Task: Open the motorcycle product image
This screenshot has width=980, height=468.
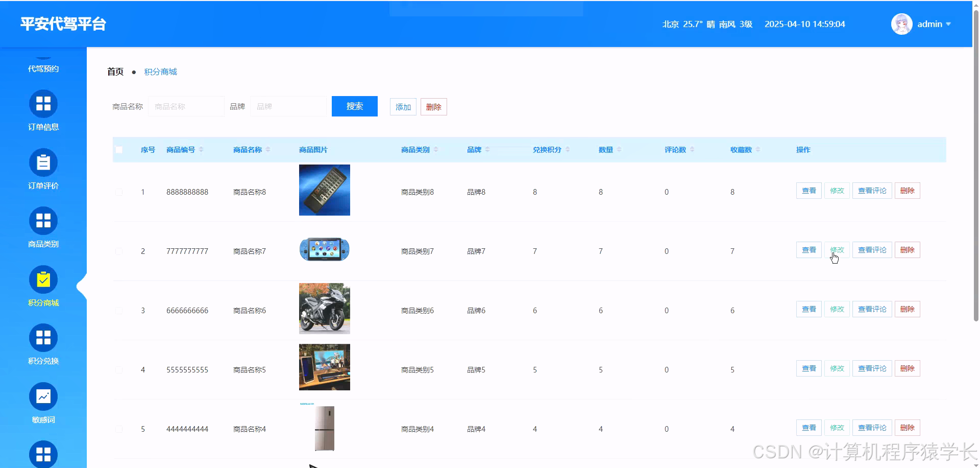Action: 325,309
